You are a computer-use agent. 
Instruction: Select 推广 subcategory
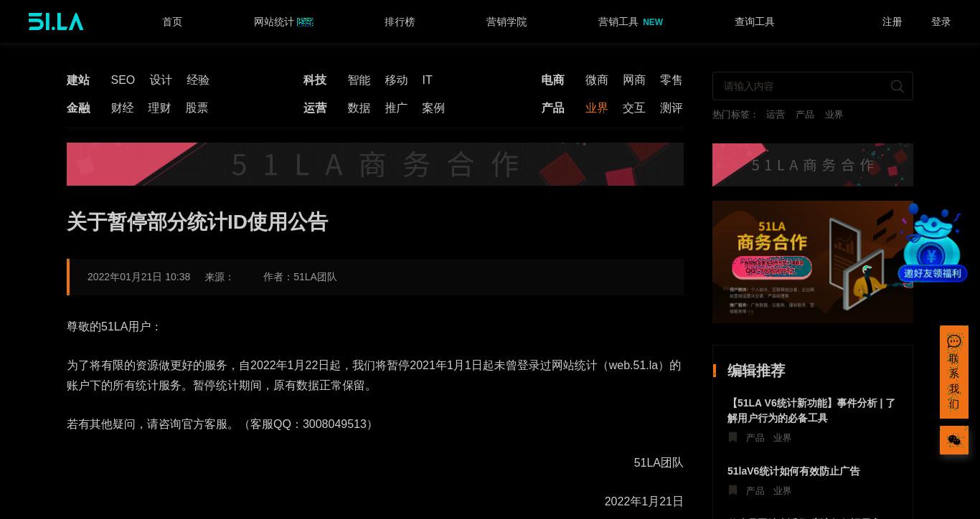click(x=396, y=108)
